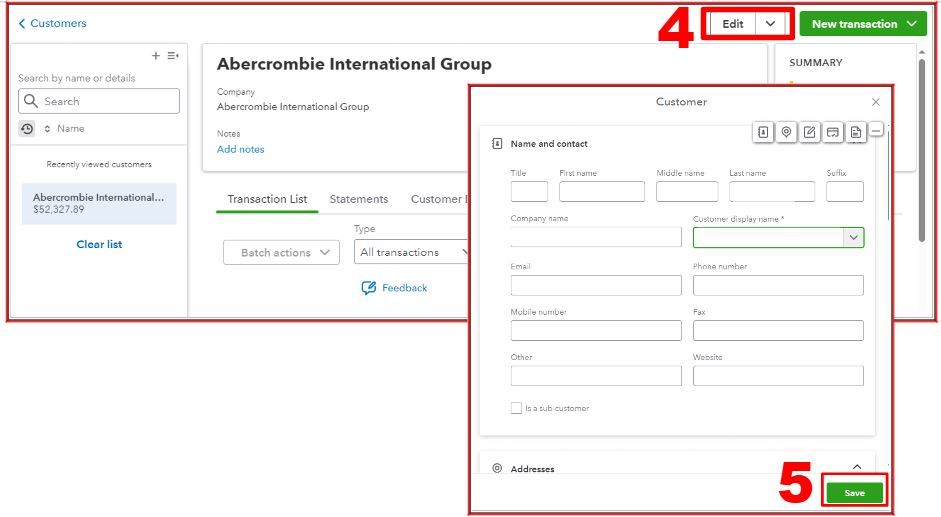Viewport: 941px width, 517px height.
Task: Jump to Name and contact section icon
Action: click(x=763, y=132)
